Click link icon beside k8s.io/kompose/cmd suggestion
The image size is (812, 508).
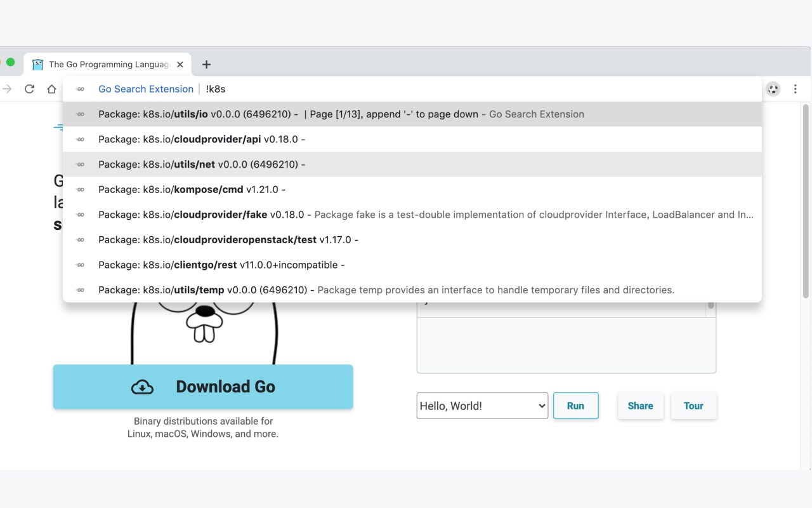[x=80, y=189]
